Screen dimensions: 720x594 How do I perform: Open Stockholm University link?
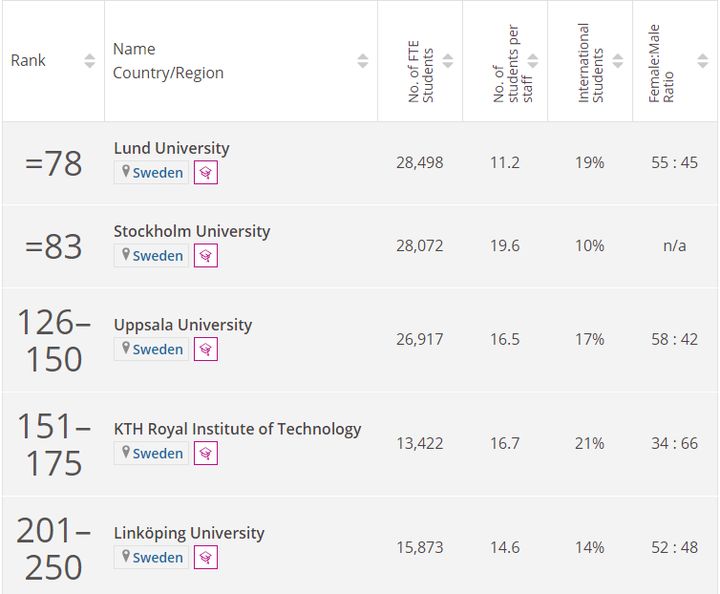click(x=191, y=231)
